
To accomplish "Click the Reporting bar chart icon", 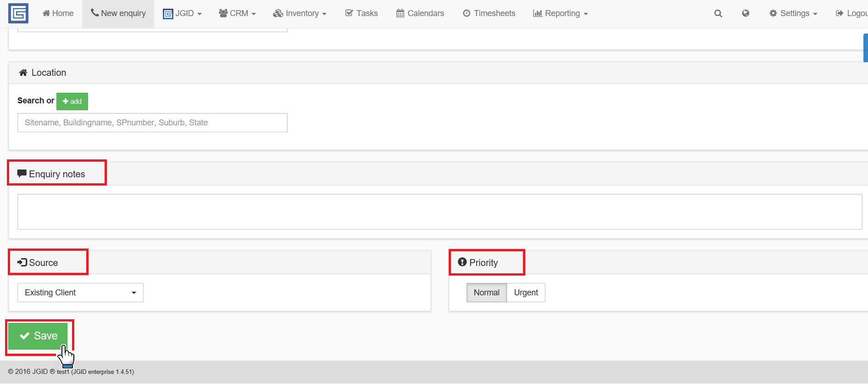I will [538, 13].
